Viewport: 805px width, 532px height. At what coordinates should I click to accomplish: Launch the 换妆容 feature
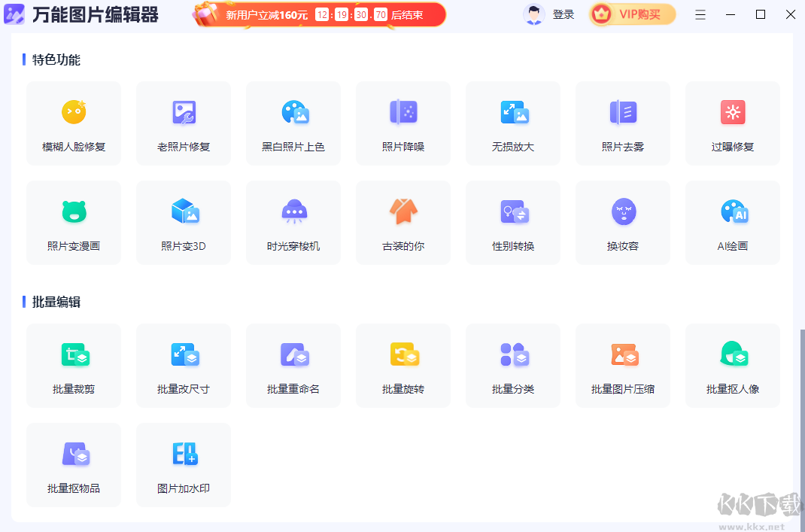click(x=622, y=222)
